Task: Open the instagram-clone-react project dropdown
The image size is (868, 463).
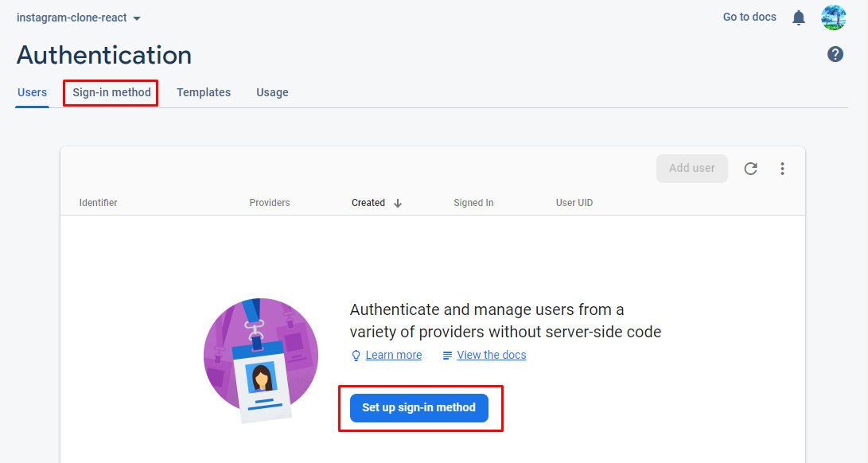Action: (x=78, y=18)
